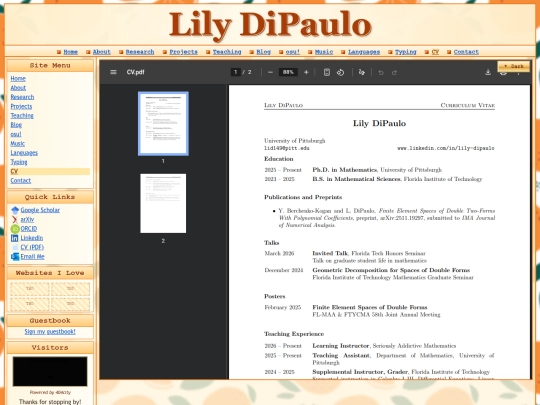This screenshot has width=540, height=405.
Task: Open Music in top navigation bar
Action: pos(324,52)
